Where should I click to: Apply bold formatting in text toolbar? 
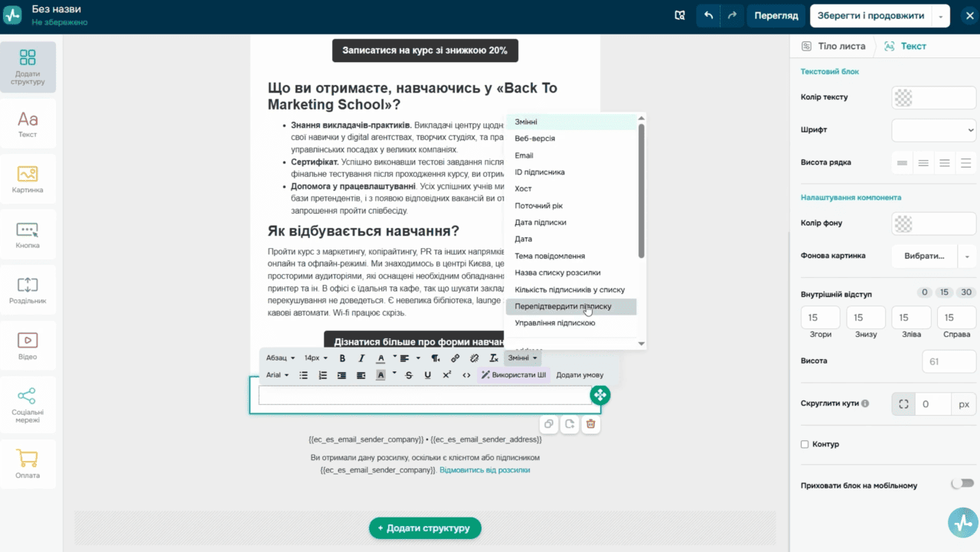[x=342, y=358]
